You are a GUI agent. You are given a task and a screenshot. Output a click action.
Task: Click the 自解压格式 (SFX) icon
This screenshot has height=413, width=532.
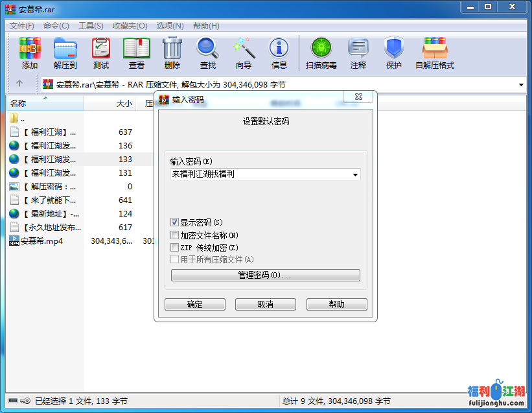(434, 52)
